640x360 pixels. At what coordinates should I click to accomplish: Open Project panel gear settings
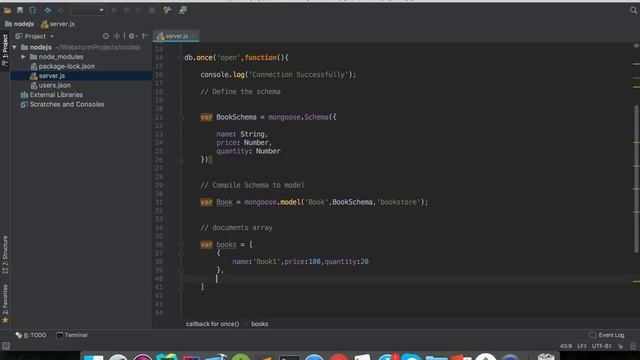coord(132,36)
